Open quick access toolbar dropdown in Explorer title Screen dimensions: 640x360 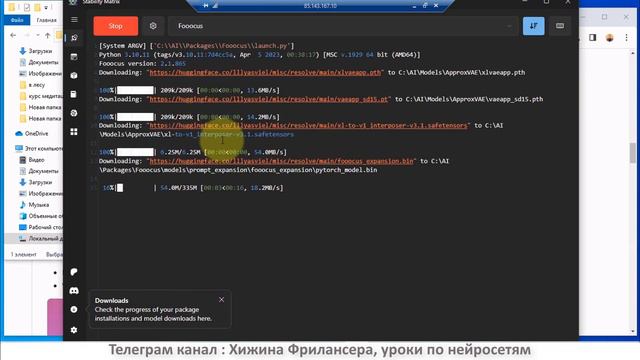coord(46,7)
